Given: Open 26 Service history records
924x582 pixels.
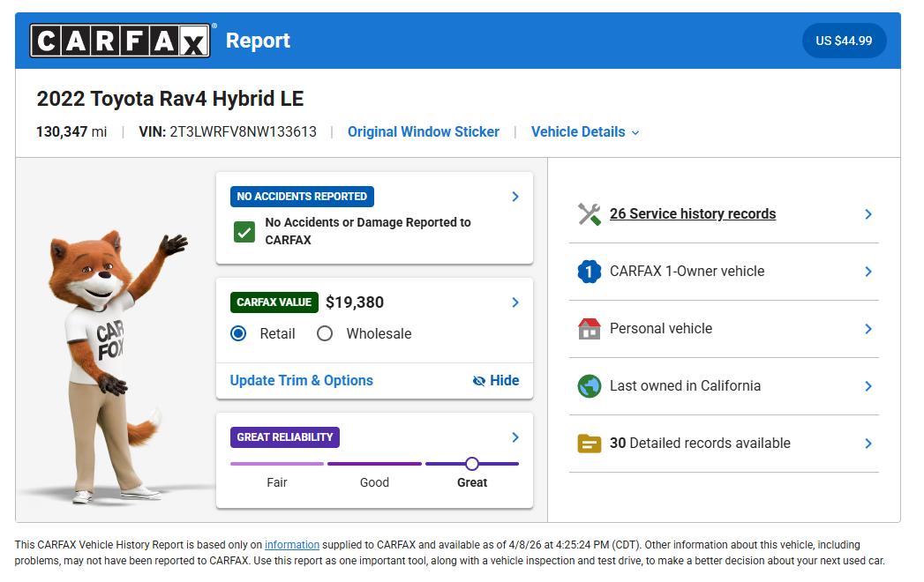Looking at the screenshot, I should tap(692, 214).
